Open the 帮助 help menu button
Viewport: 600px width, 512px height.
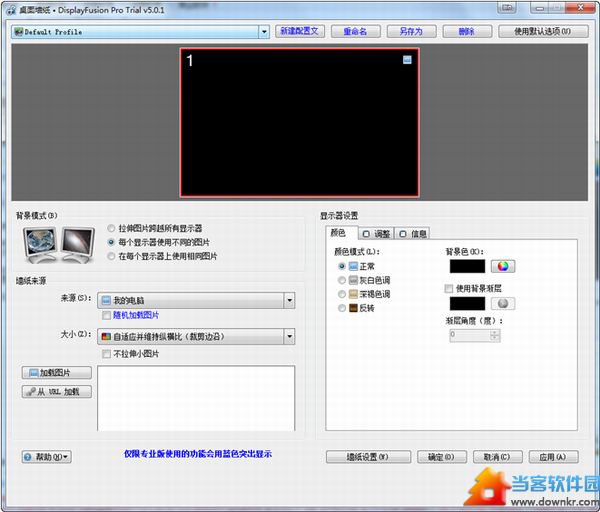pos(46,457)
